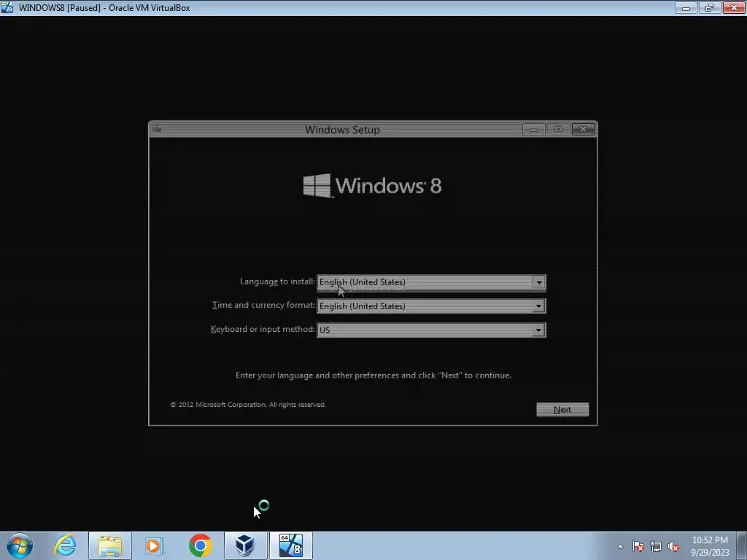This screenshot has height=560, width=747.
Task: Open Windows Media Player from taskbar
Action: tap(154, 545)
